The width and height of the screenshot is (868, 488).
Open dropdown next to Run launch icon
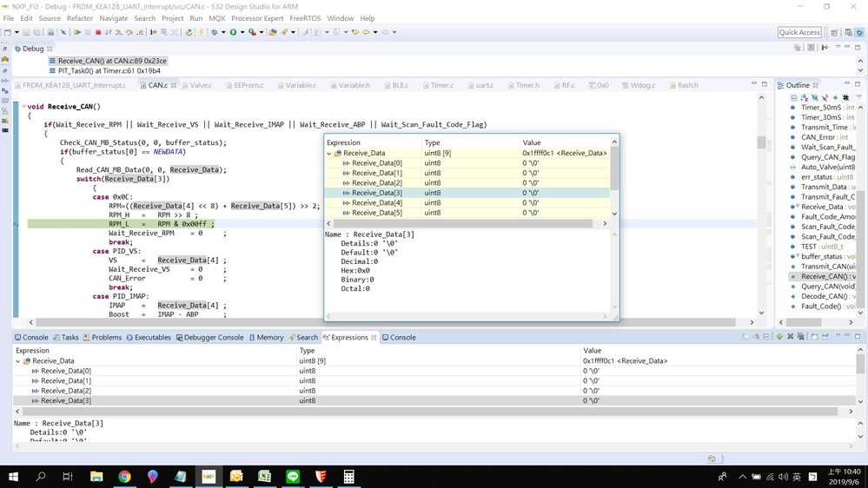click(x=242, y=32)
